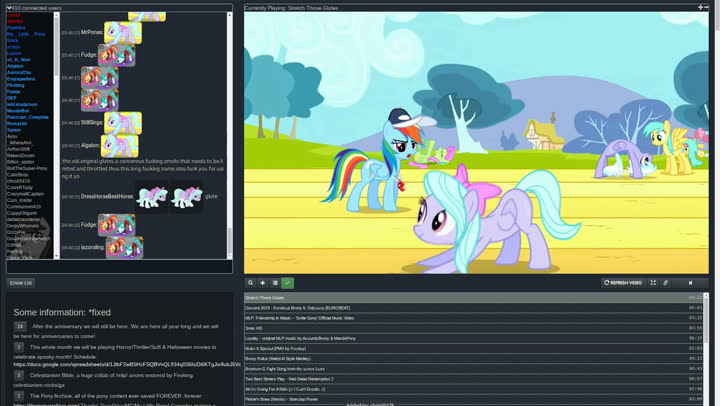Click emote image posted by lazorsling

coord(124,248)
